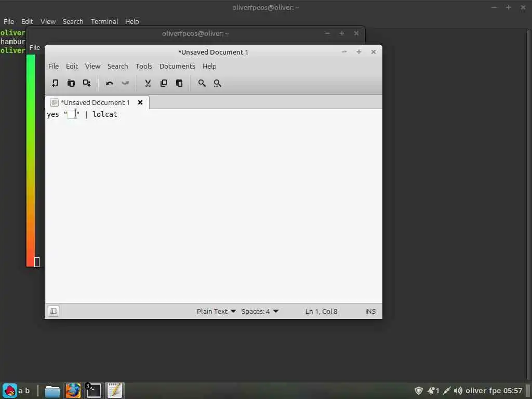532x399 pixels.
Task: Expand the Spaces: 4 tab width dropdown
Action: (260, 311)
